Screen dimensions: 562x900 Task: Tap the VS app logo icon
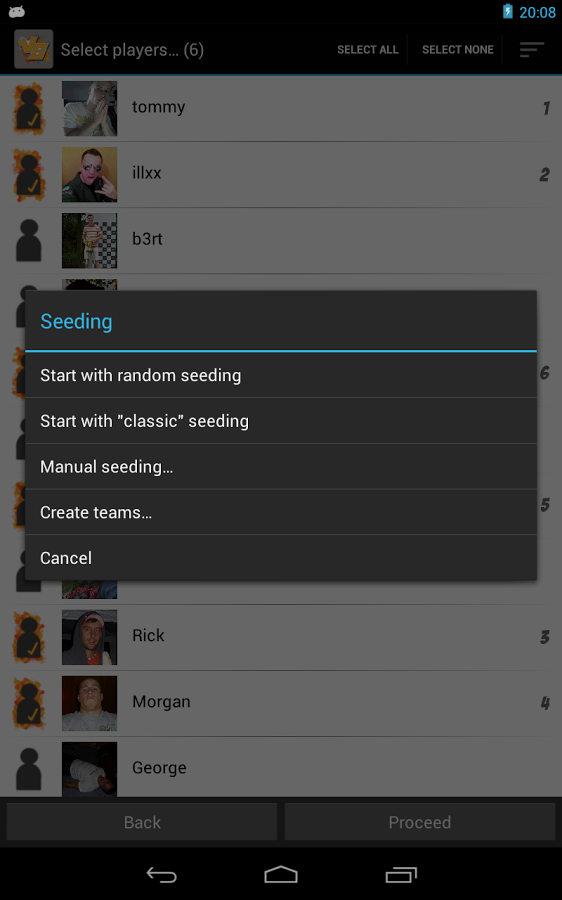pyautogui.click(x=34, y=49)
